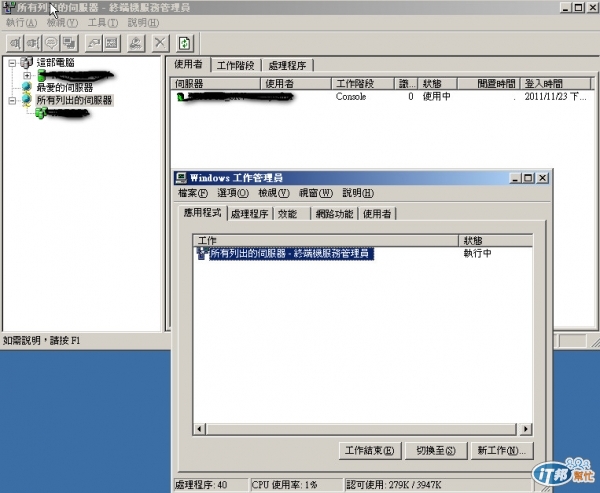
Task: Click the 切換至(S) button
Action: click(x=436, y=451)
